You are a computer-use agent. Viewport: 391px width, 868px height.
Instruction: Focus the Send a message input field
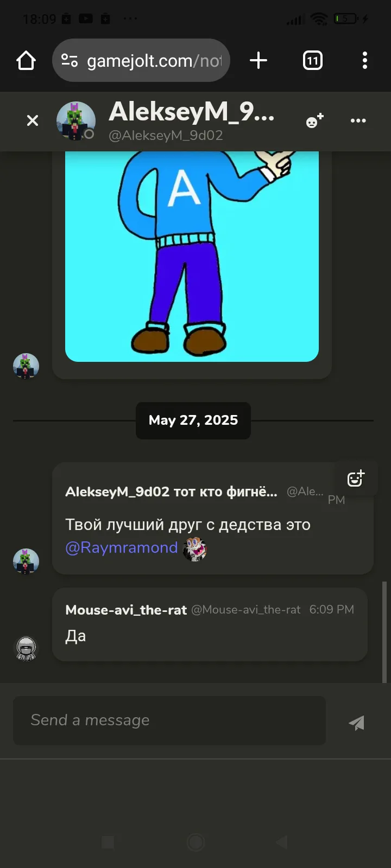(169, 720)
